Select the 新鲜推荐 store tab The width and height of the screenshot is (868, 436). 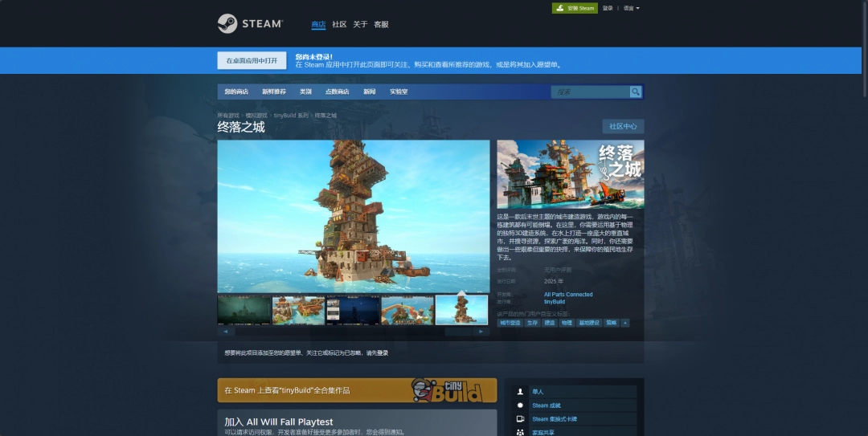(273, 92)
